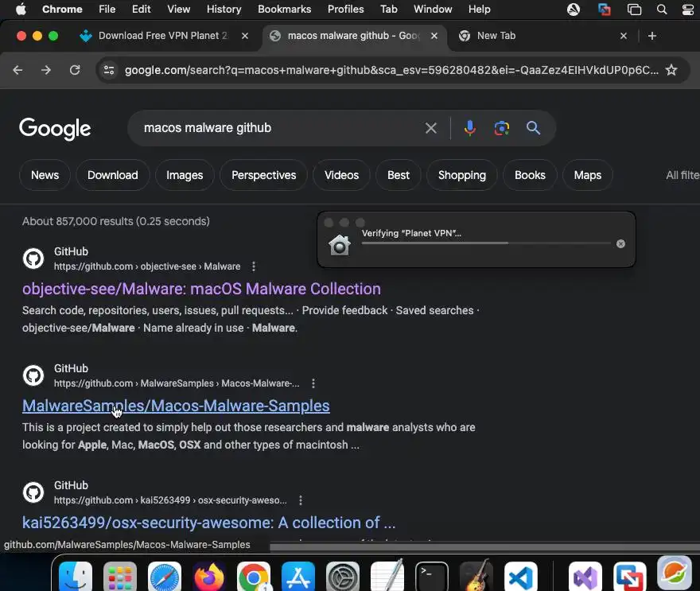Open more options for kai5263499 result
The height and width of the screenshot is (591, 700).
coord(301,500)
